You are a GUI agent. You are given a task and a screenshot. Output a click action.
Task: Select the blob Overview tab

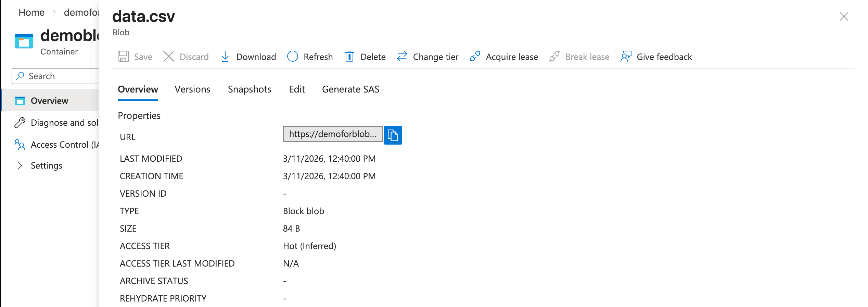138,89
